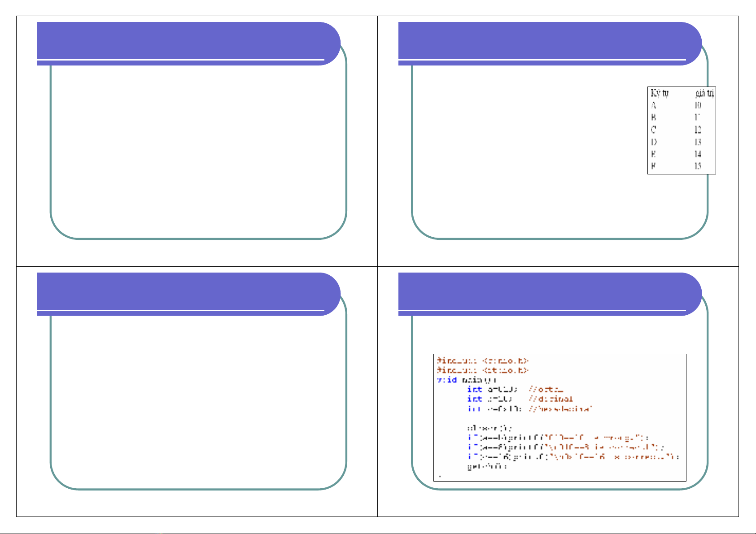Click the '//decimal' comment in the code
The image size is (756, 534).
coord(551,399)
